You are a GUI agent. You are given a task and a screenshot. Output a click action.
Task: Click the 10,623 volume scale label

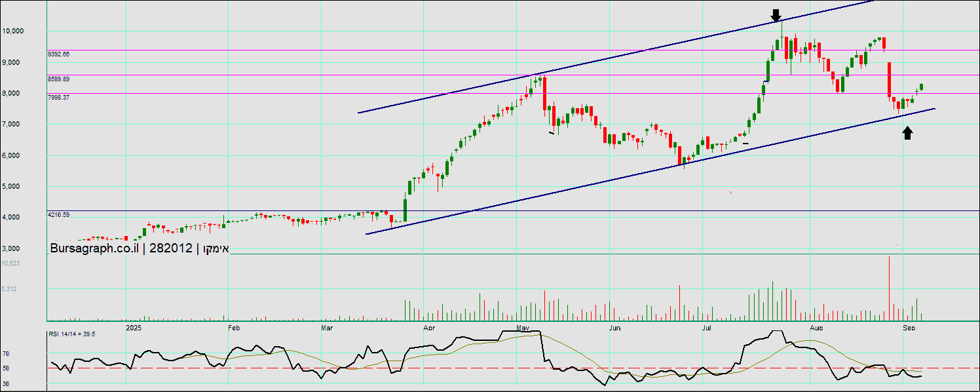[10, 263]
